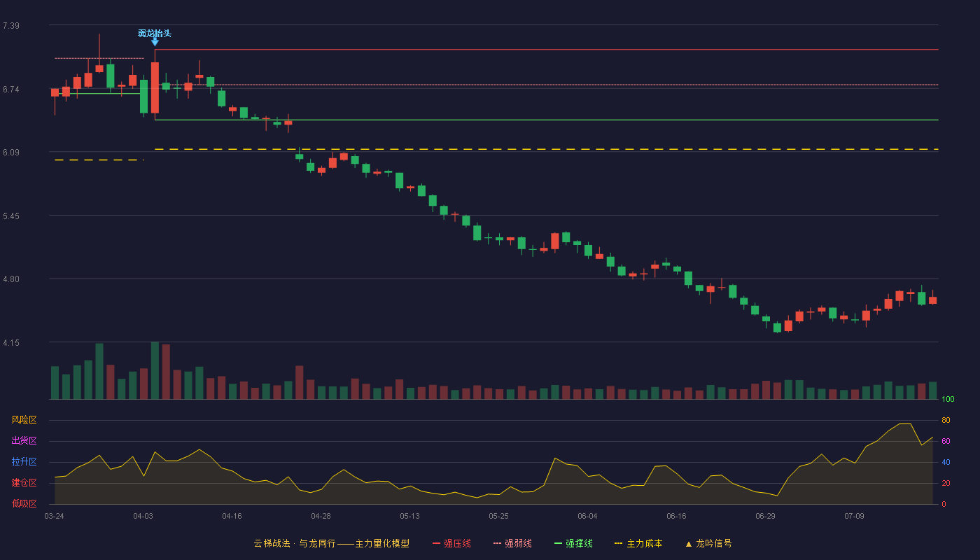
Task: Select the 低吸区 zone label
Action: pos(24,504)
